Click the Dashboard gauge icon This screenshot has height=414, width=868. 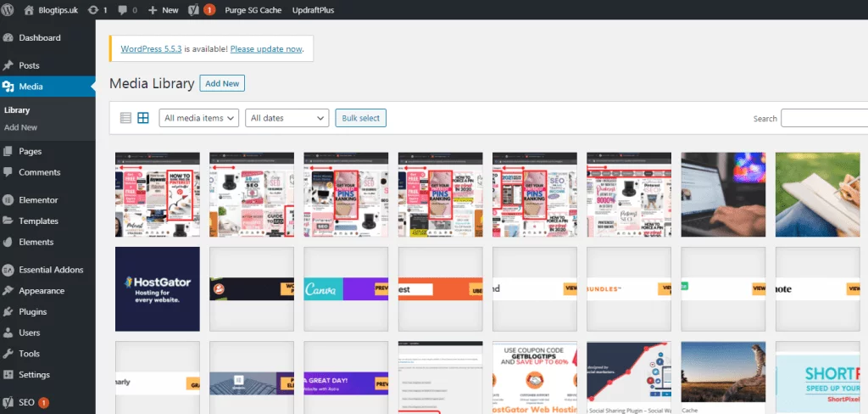[x=8, y=37]
